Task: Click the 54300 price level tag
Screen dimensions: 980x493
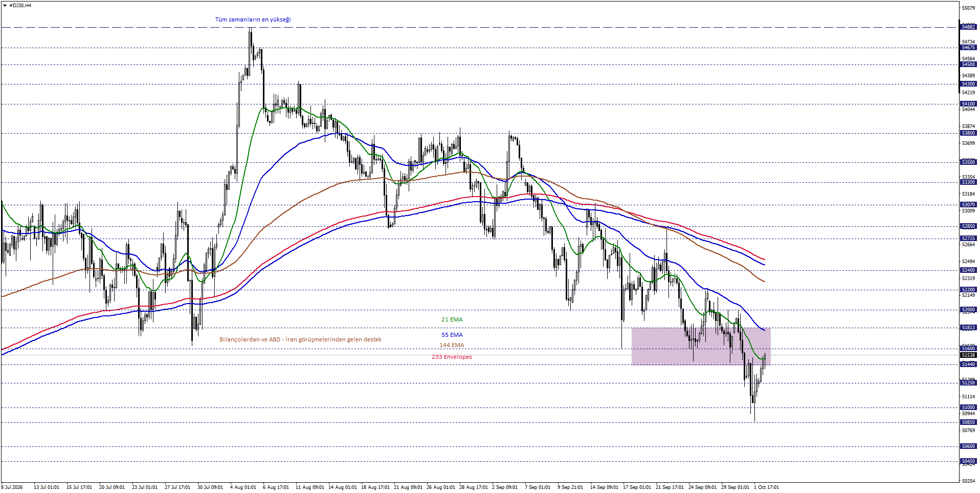Action: tap(968, 84)
